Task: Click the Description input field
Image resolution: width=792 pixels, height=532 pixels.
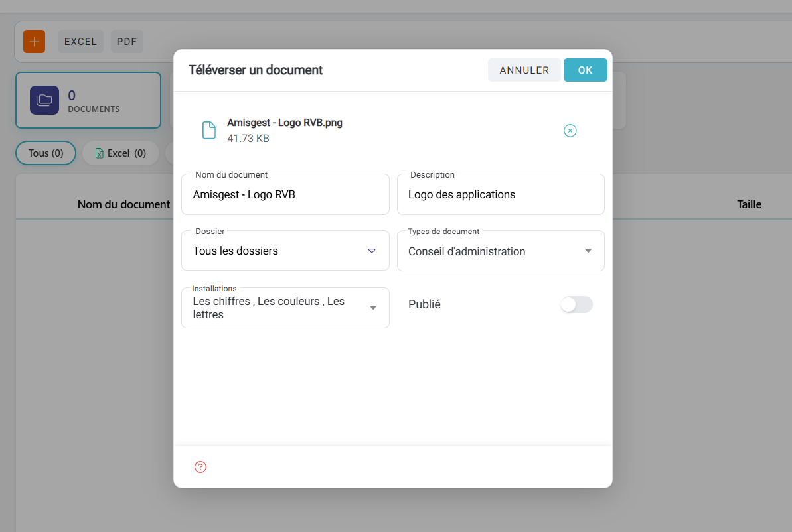Action: click(500, 195)
